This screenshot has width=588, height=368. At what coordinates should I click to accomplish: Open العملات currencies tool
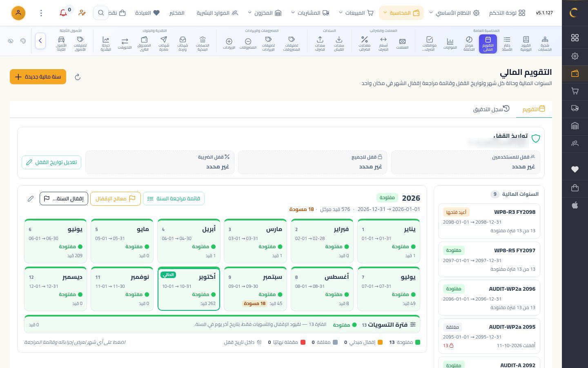click(x=402, y=44)
